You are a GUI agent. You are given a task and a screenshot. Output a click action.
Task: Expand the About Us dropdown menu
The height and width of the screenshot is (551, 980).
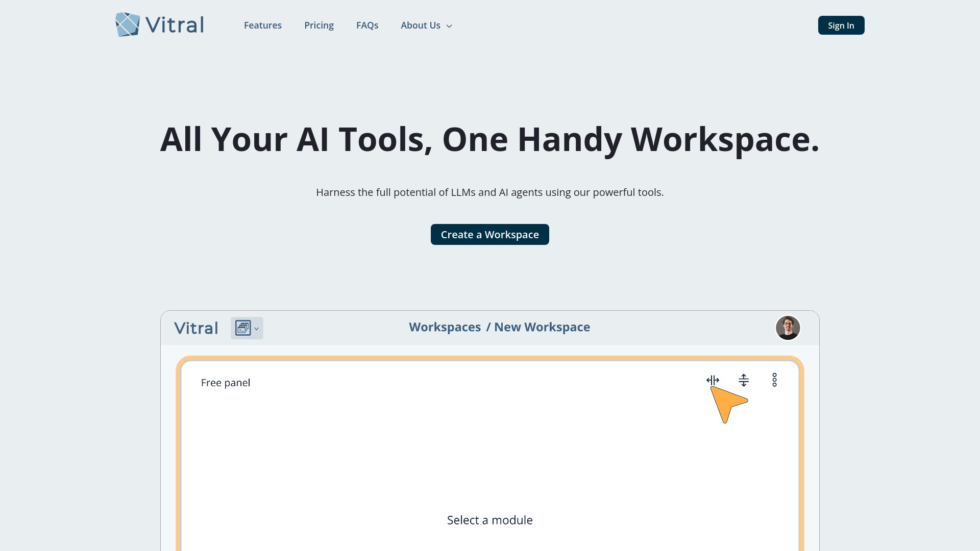(426, 25)
